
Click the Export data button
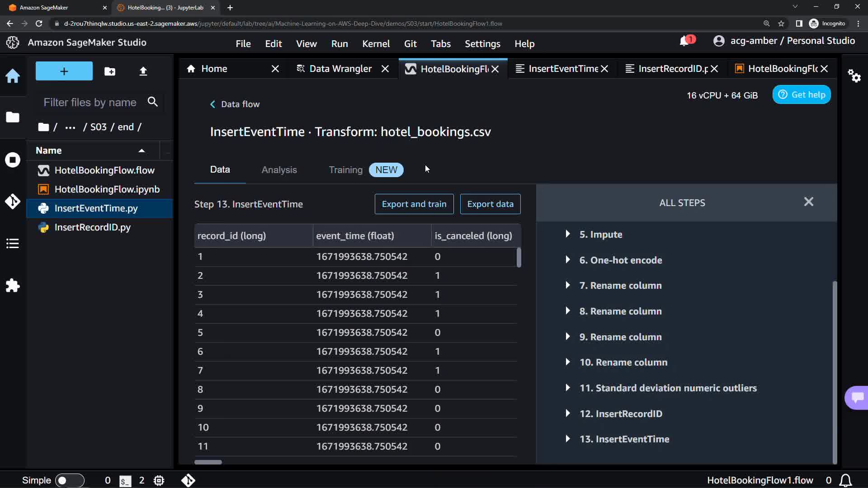point(490,204)
